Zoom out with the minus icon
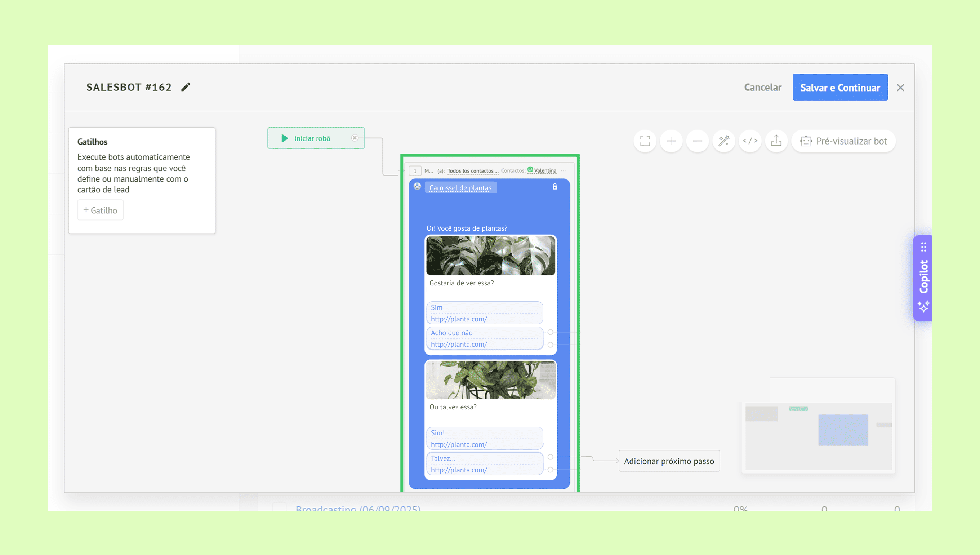980x555 pixels. click(697, 141)
